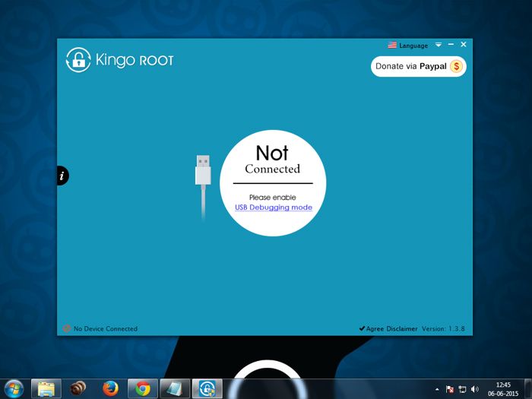The width and height of the screenshot is (532, 399).
Task: Click the Version: 1.3.8 label
Action: point(443,329)
